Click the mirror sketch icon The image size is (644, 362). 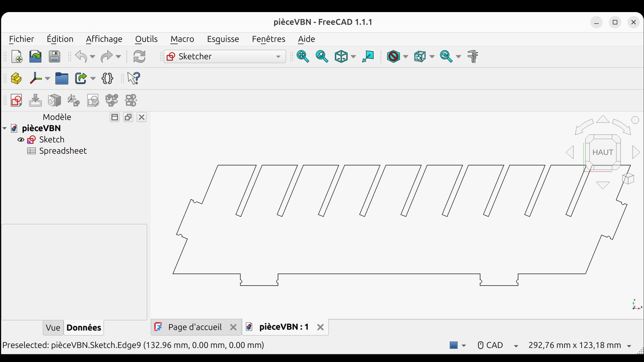click(131, 100)
